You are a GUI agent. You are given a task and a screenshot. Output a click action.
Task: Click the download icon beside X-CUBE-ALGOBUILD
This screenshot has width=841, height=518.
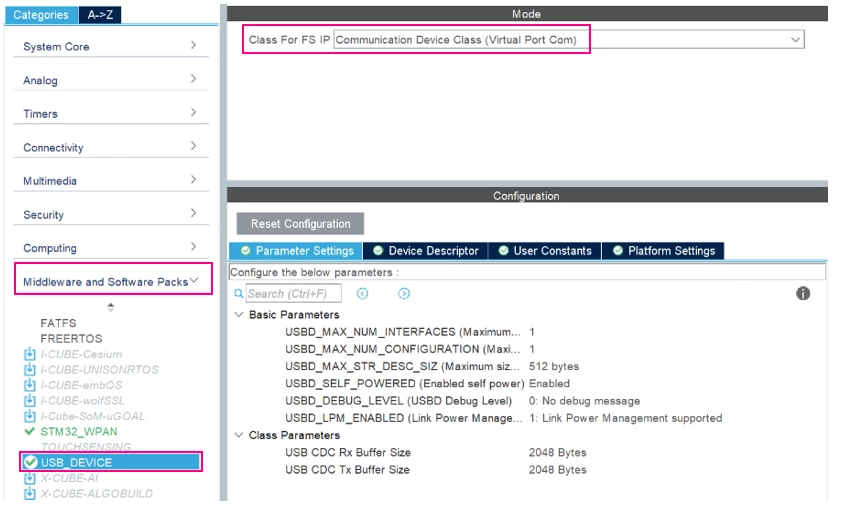pos(29,493)
